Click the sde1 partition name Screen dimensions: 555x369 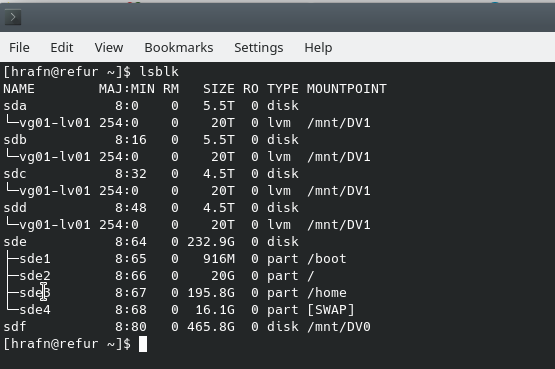[35, 259]
